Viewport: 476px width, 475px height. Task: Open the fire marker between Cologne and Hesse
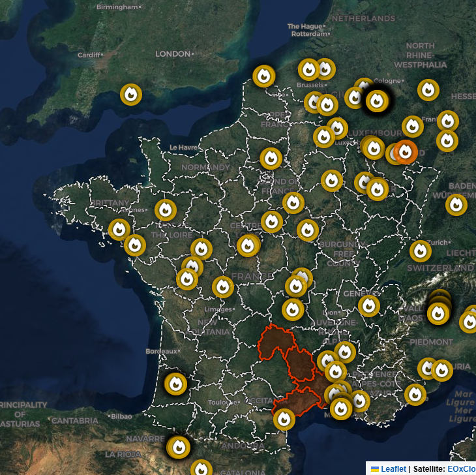click(428, 90)
